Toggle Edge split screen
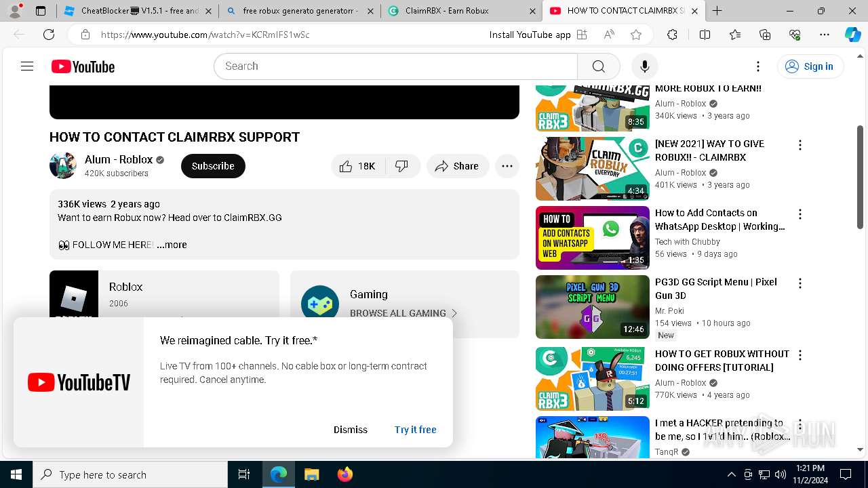Image resolution: width=868 pixels, height=488 pixels. pyautogui.click(x=705, y=35)
